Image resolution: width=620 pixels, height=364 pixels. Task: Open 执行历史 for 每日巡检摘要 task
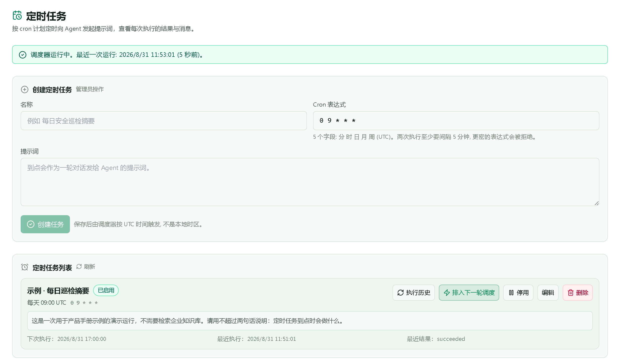click(x=414, y=293)
